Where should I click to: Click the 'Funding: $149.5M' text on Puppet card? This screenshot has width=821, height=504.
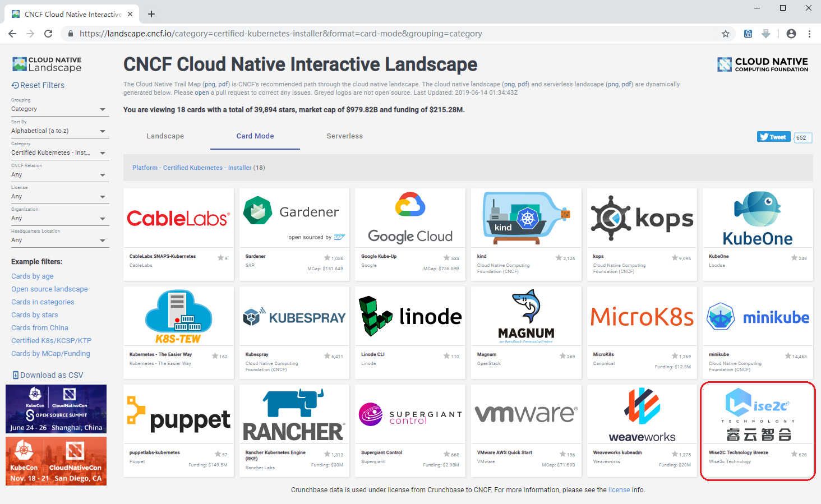click(x=208, y=465)
